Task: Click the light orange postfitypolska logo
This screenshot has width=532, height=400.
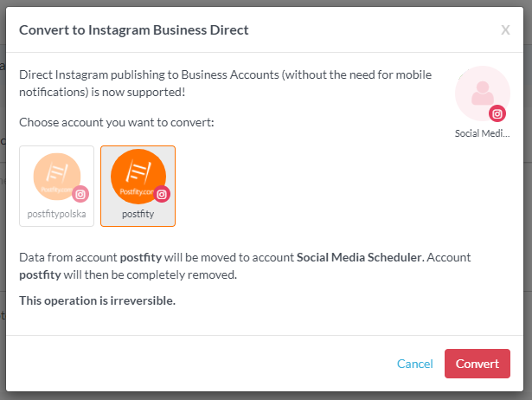Action: pyautogui.click(x=56, y=176)
